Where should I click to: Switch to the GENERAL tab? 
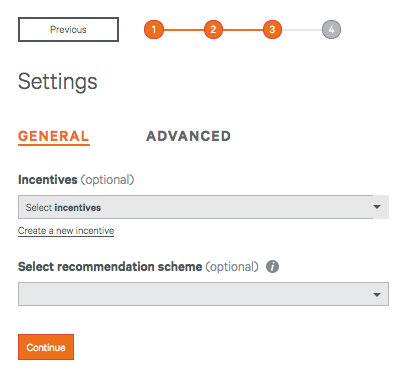point(54,136)
